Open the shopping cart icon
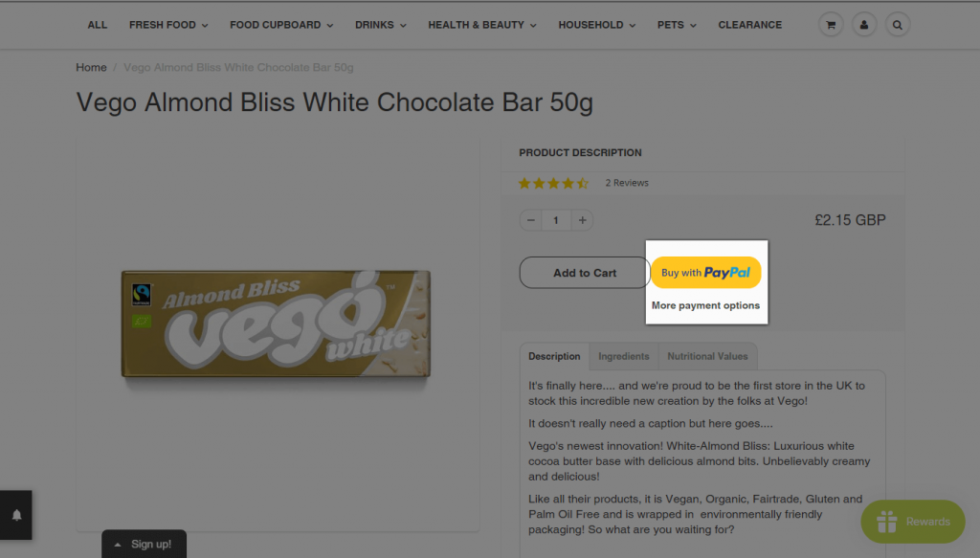980x558 pixels. coord(830,25)
